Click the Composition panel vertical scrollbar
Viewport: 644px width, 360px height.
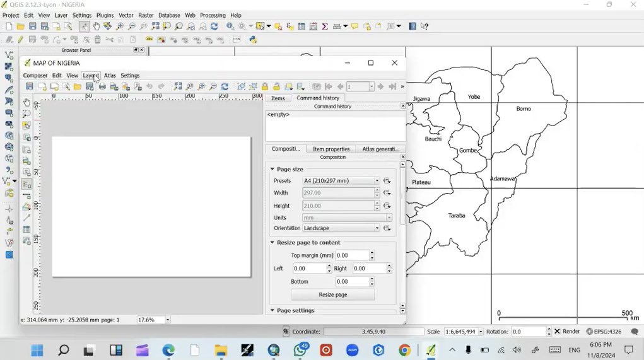point(402,196)
